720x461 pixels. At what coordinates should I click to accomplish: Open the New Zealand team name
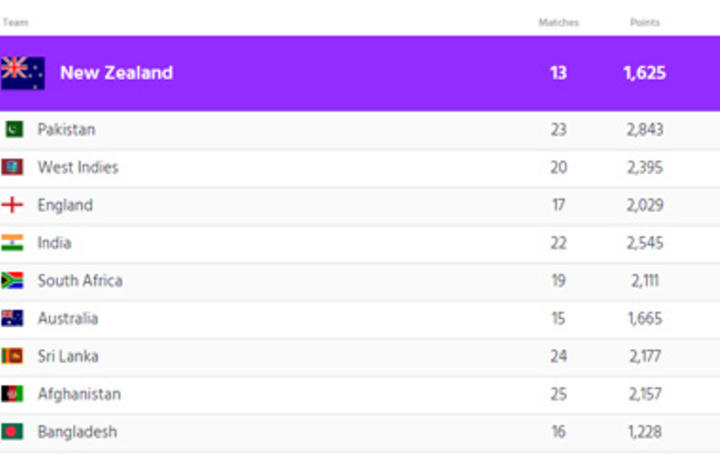[x=116, y=73]
